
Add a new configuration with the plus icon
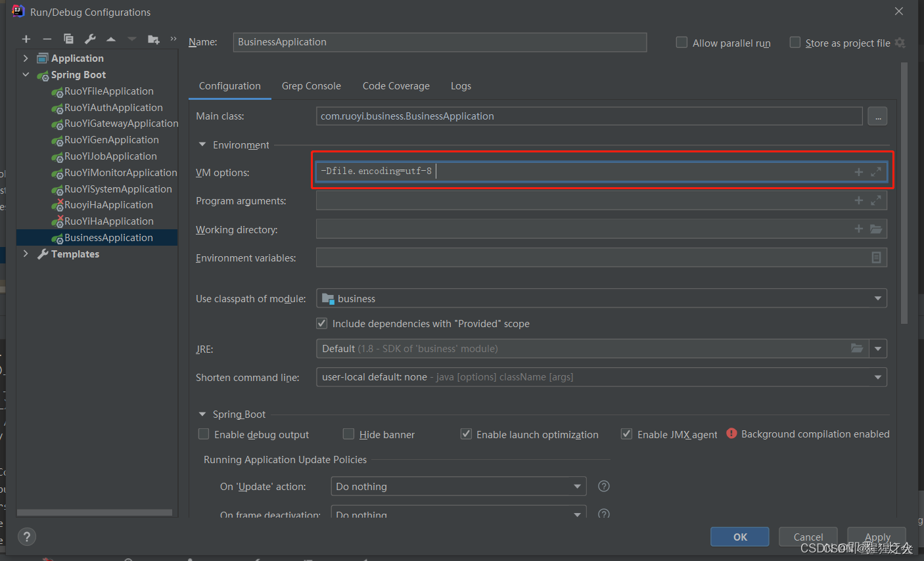click(26, 39)
